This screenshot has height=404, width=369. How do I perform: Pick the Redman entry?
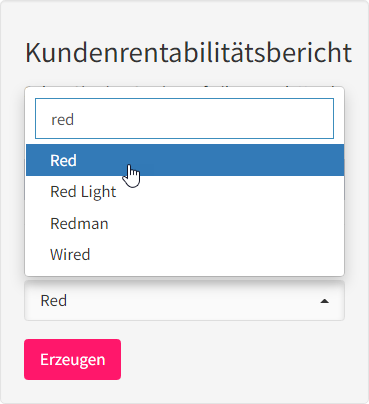coord(185,223)
